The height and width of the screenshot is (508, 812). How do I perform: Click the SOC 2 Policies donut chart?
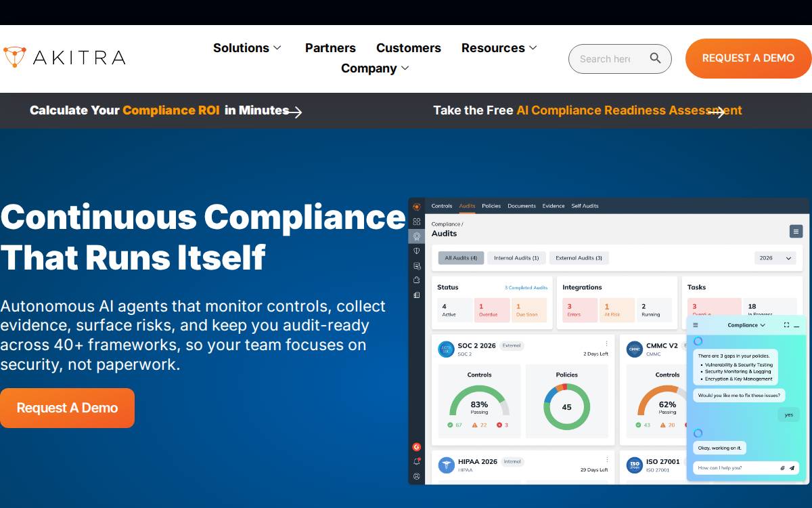click(x=567, y=407)
